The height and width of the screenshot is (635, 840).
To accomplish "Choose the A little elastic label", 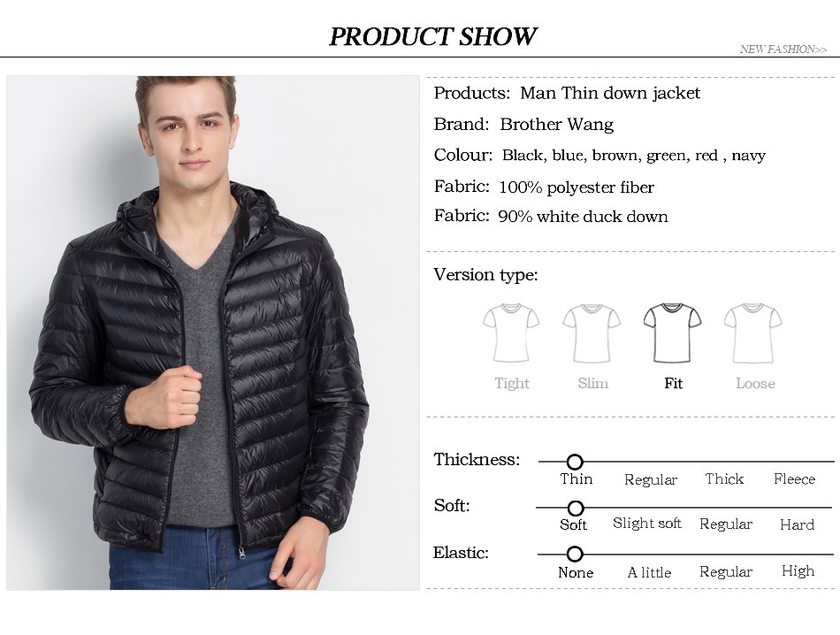I will 649,573.
